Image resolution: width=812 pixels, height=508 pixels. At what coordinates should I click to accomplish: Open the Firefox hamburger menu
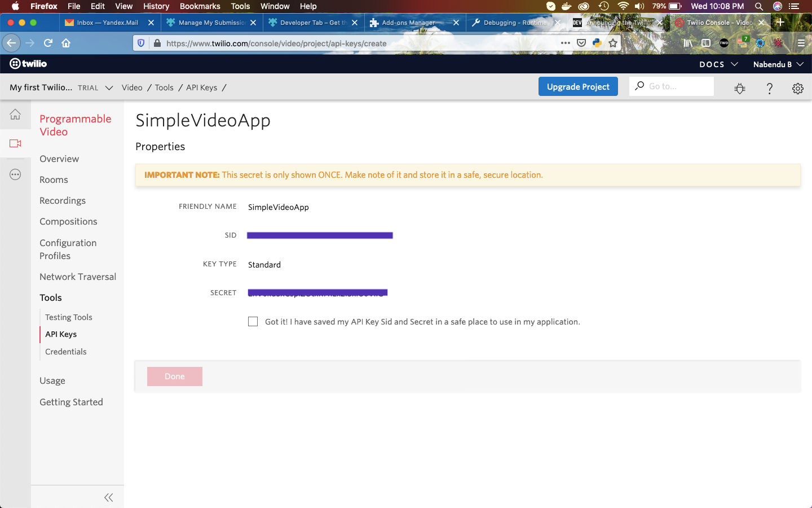[x=801, y=43]
